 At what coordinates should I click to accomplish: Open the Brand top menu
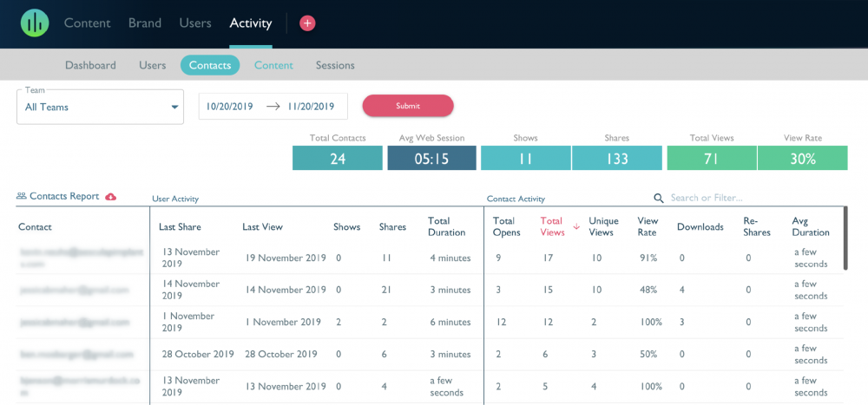(145, 23)
